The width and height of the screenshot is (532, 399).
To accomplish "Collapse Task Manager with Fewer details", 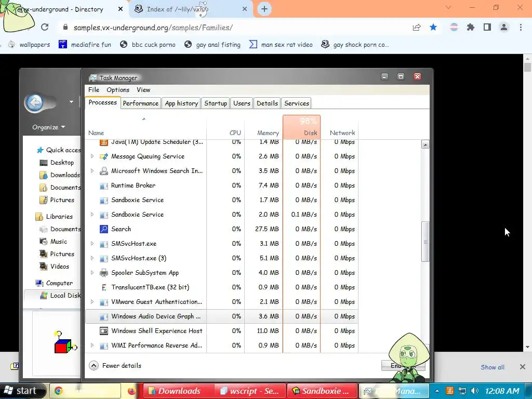I will [x=115, y=365].
